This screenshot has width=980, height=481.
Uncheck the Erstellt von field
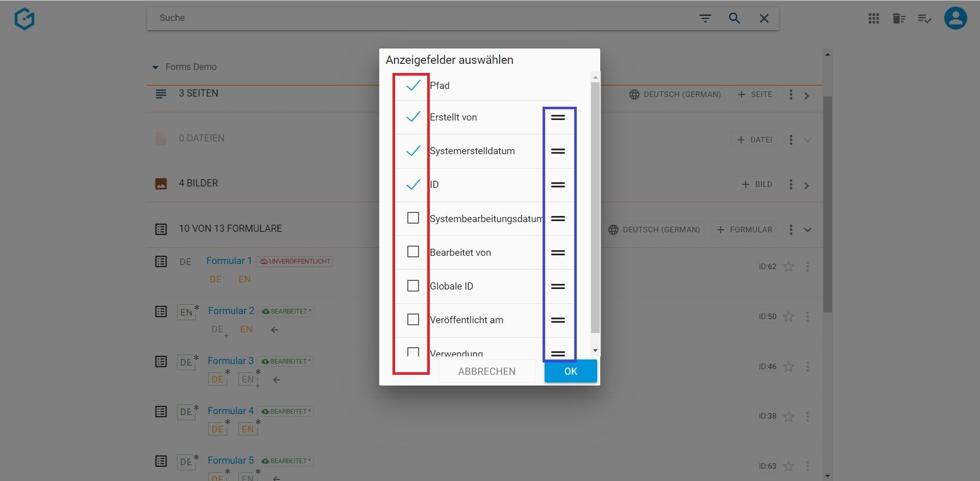tap(413, 117)
